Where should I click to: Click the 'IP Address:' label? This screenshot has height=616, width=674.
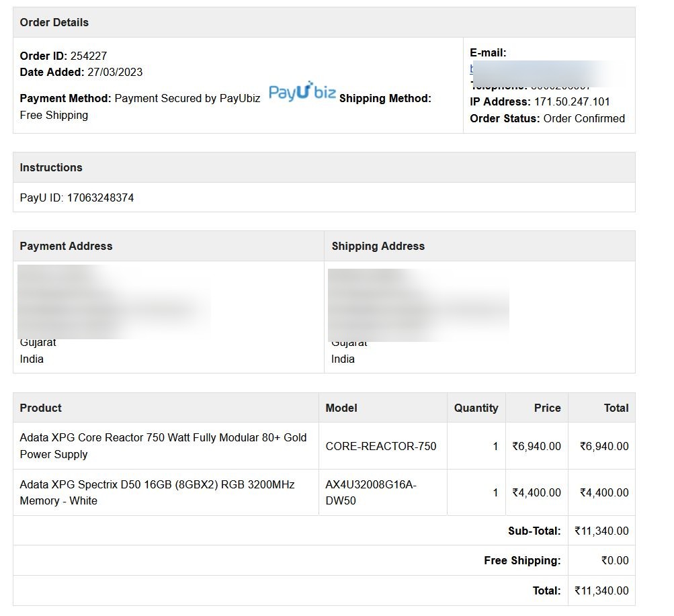tap(501, 102)
